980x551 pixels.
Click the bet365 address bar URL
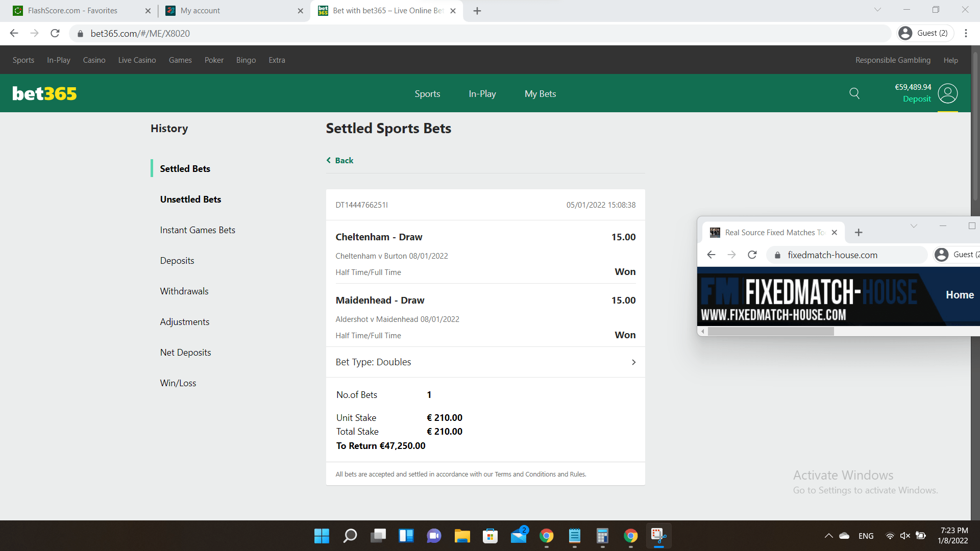pyautogui.click(x=140, y=34)
